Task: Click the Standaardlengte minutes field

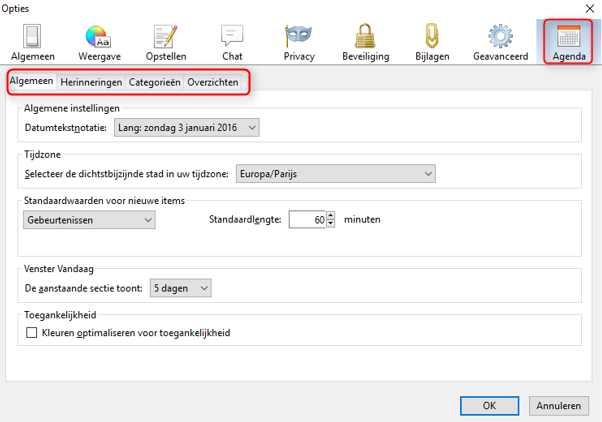Action: tap(307, 220)
